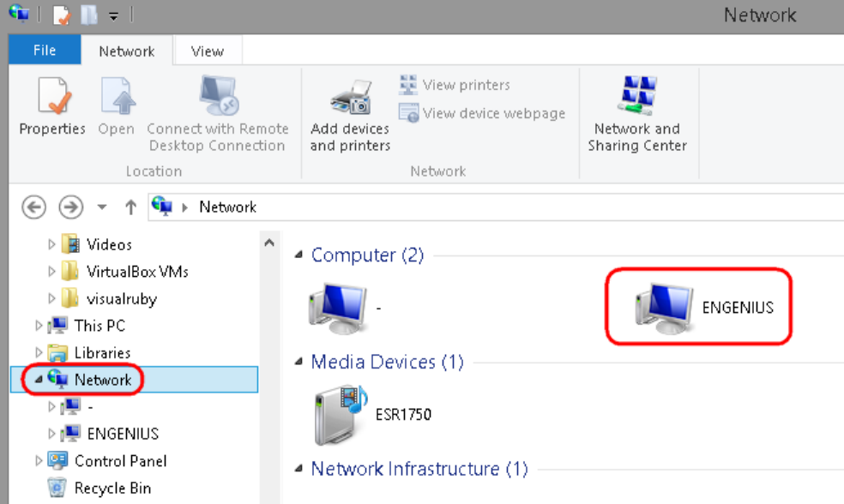Collapse the Computer (2) group
Screen dimensions: 844x504
point(298,255)
